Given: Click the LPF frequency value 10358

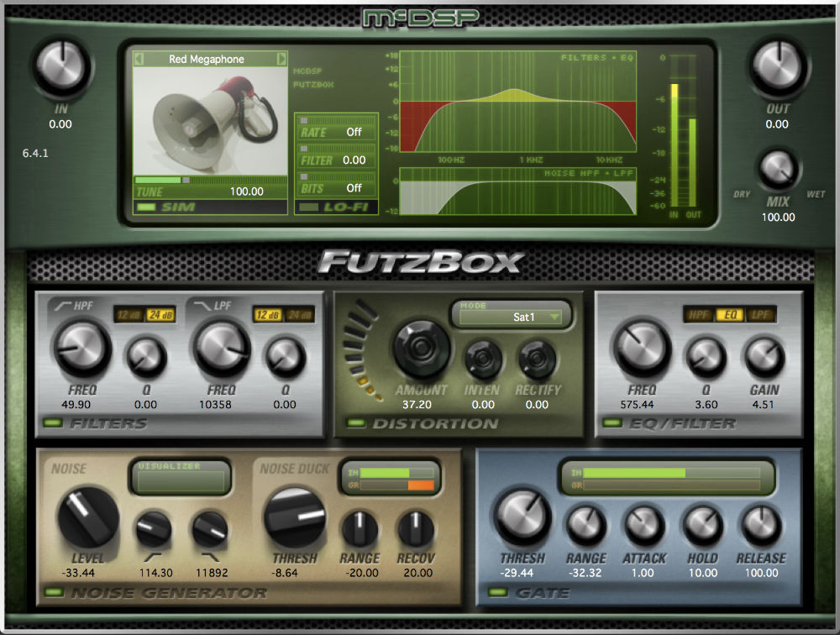Looking at the screenshot, I should point(215,405).
